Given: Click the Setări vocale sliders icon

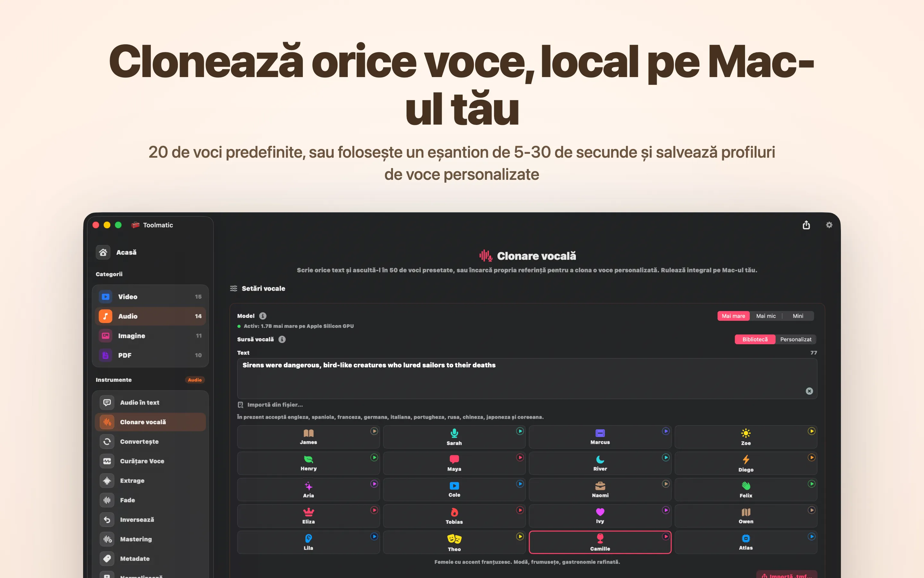Looking at the screenshot, I should (x=234, y=288).
